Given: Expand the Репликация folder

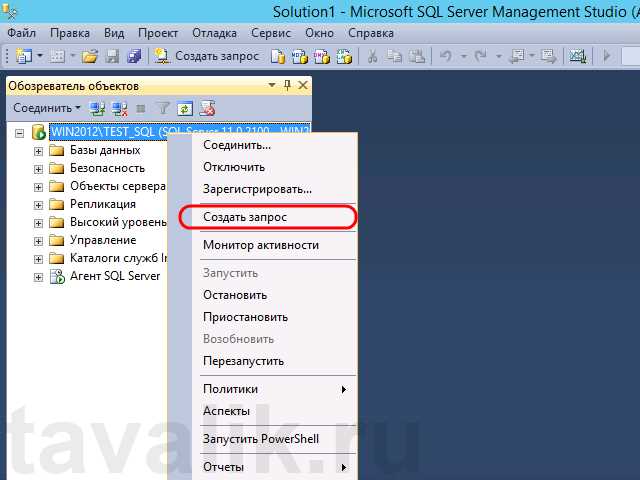Looking at the screenshot, I should point(38,205).
